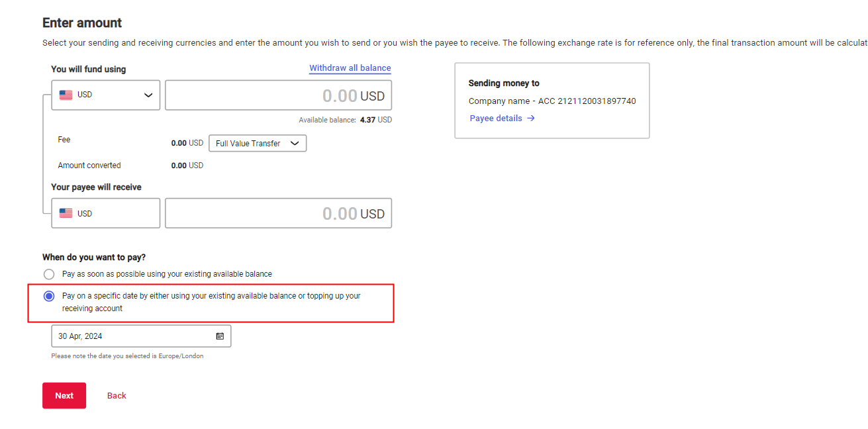868x429 pixels.
Task: Expand the funding currency chevron arrow
Action: (x=148, y=95)
